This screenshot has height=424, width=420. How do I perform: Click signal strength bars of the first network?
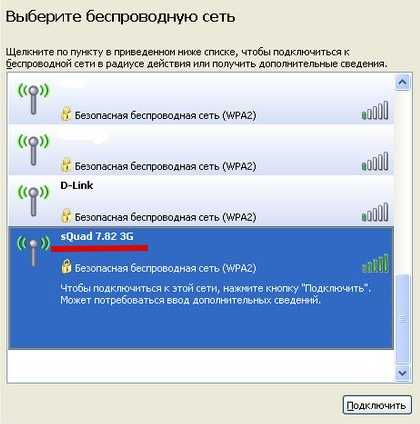click(375, 110)
